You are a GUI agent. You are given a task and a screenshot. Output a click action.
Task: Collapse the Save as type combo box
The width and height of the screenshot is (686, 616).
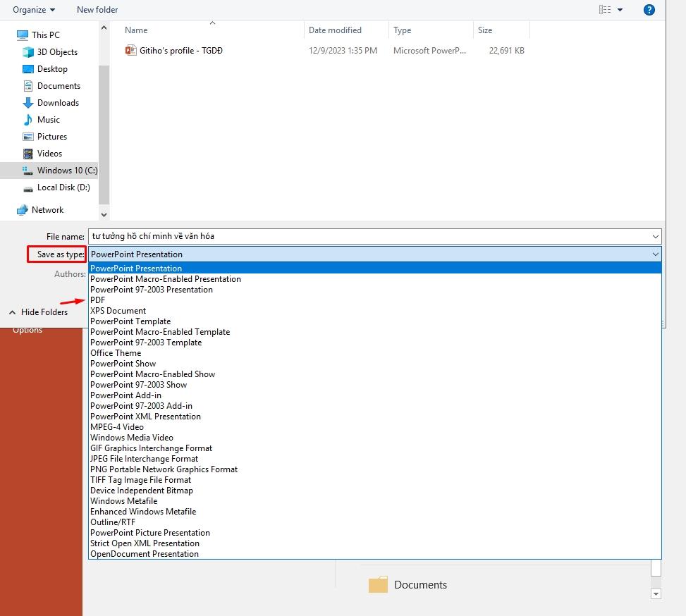655,254
